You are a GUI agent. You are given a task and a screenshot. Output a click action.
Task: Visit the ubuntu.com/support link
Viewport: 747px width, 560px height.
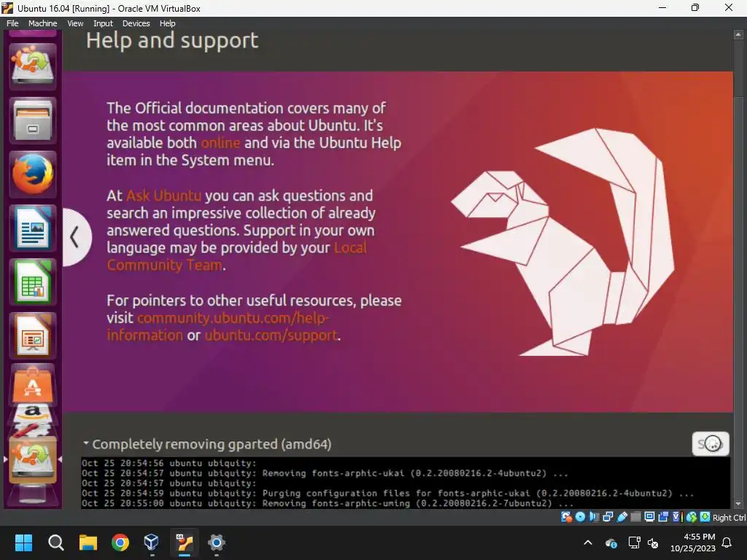click(271, 335)
